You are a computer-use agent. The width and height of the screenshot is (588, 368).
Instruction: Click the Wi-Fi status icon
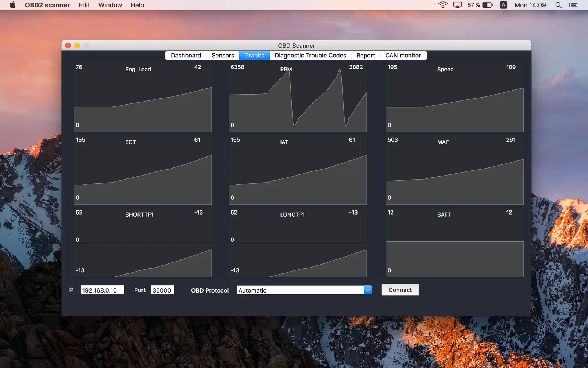click(443, 5)
